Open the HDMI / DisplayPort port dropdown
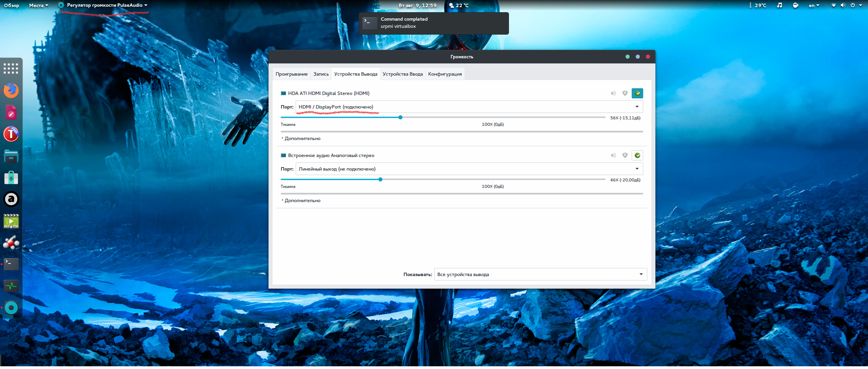Image resolution: width=868 pixels, height=369 pixels. coord(469,107)
